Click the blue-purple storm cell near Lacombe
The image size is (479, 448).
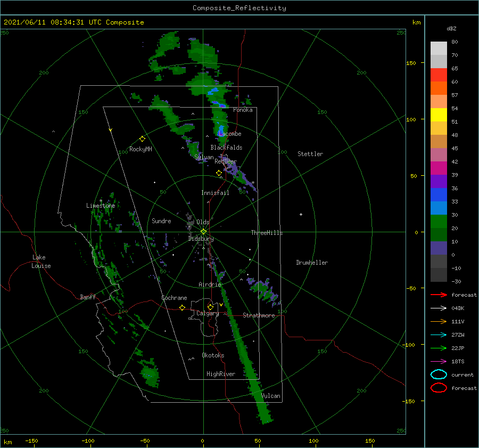click(221, 130)
